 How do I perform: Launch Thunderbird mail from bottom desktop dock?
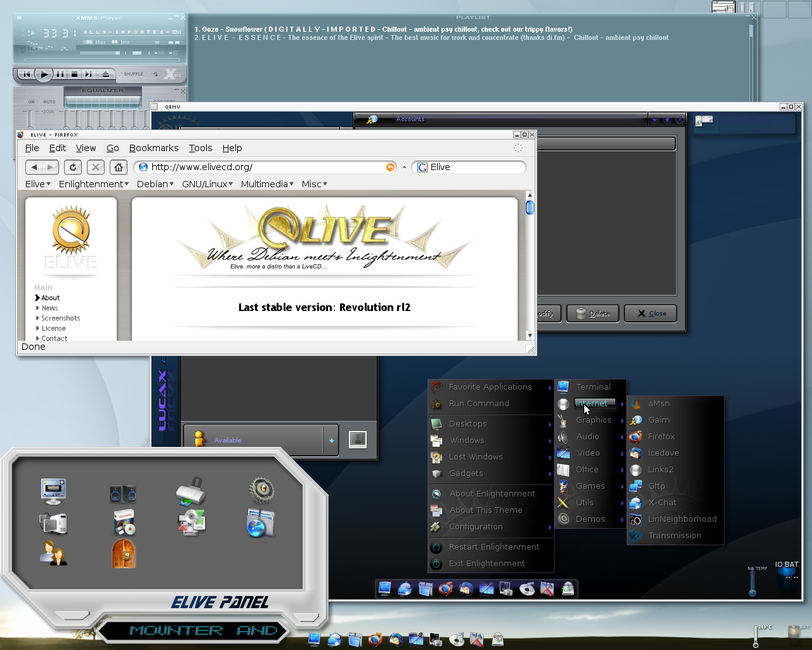(x=395, y=639)
